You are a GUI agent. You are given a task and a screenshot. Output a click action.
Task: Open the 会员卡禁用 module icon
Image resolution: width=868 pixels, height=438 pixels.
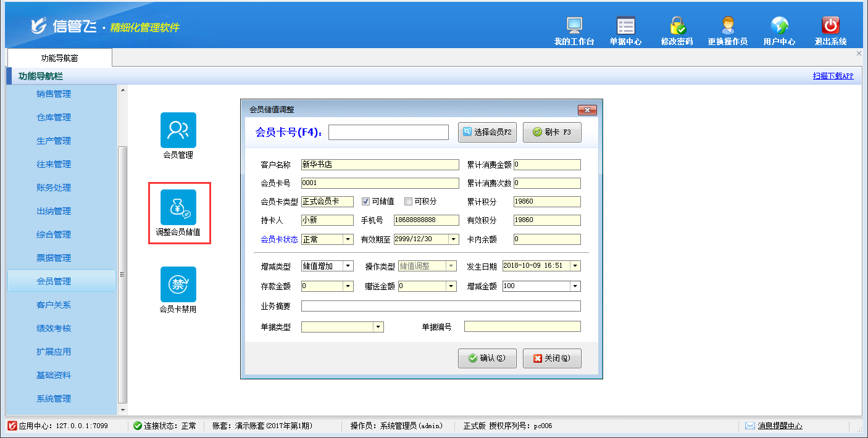pos(178,284)
